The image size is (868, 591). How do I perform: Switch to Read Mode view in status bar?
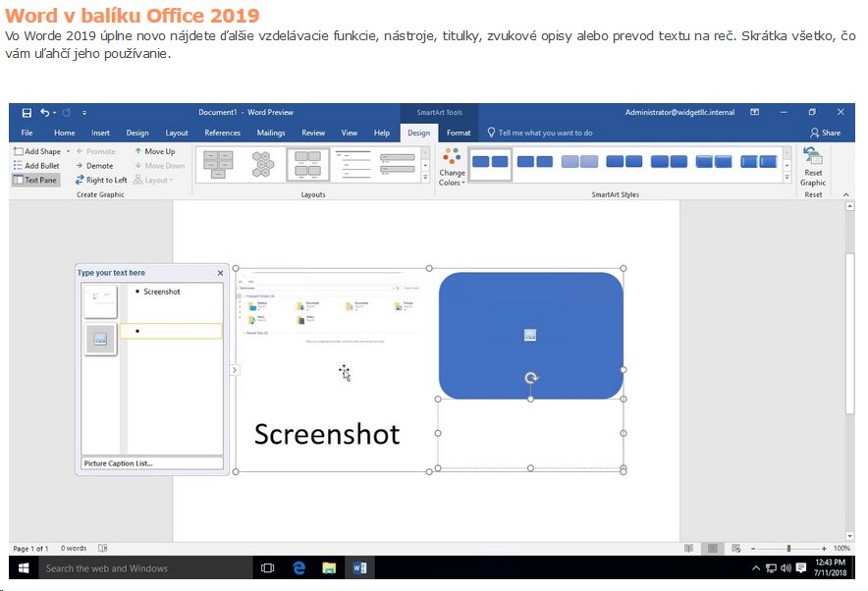688,548
